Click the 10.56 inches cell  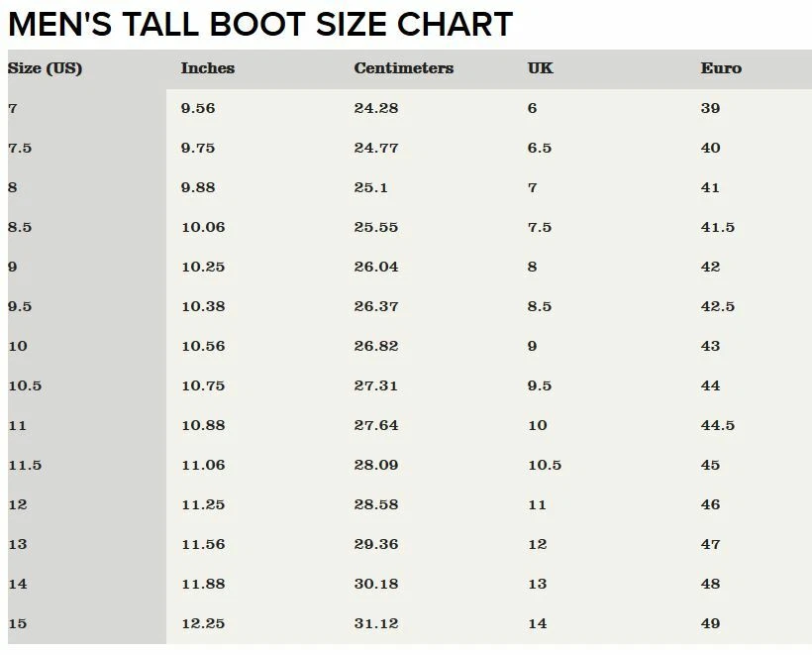click(x=204, y=346)
